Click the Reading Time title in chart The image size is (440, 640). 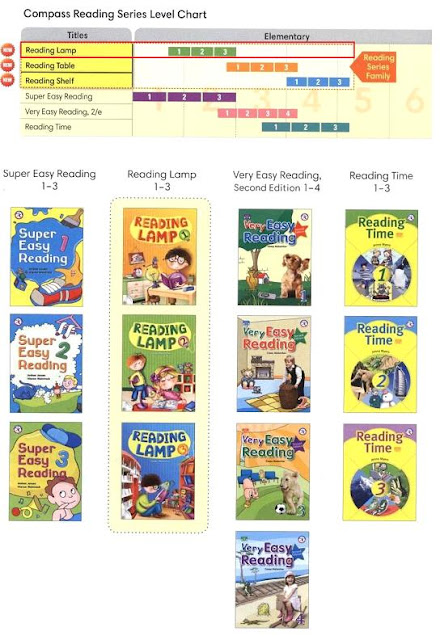[x=48, y=127]
